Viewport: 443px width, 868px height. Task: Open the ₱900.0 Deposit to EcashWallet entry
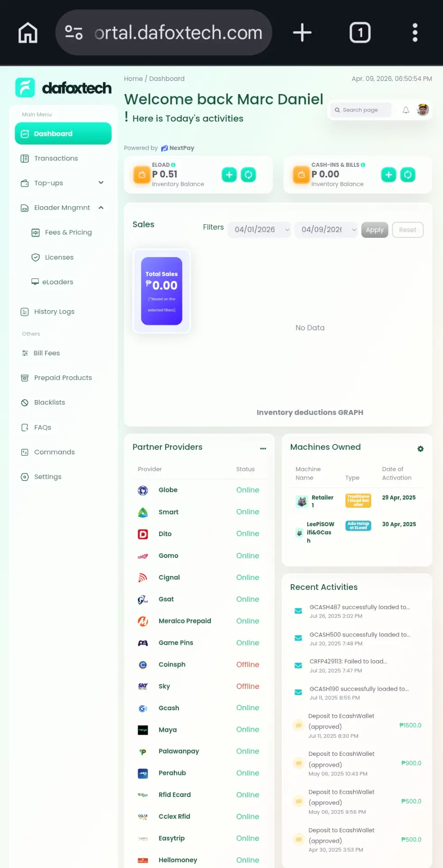[x=357, y=764]
